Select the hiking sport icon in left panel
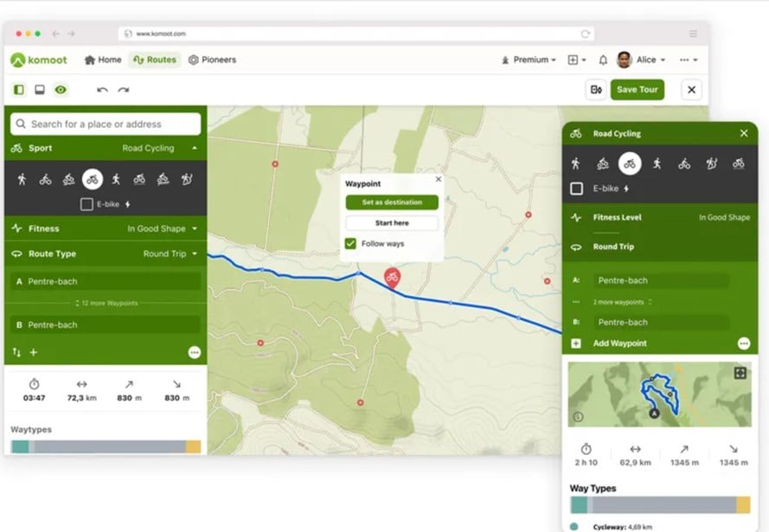This screenshot has height=532, width=769. click(x=21, y=179)
